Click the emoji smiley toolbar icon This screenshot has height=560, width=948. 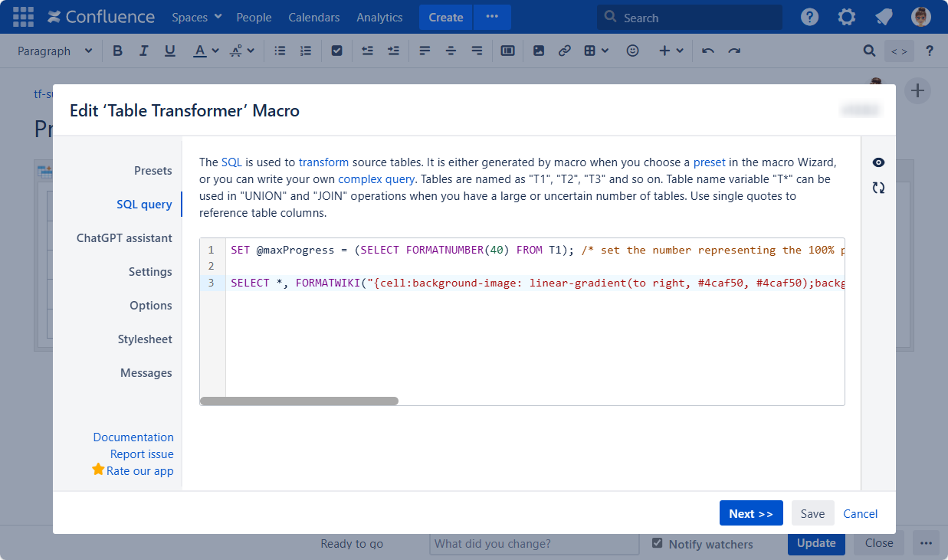[x=632, y=51]
